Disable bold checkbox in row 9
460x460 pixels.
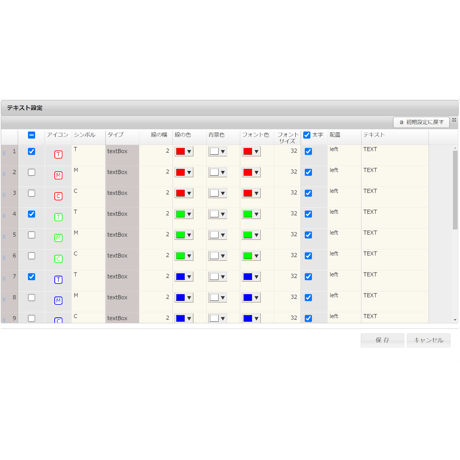pyautogui.click(x=308, y=318)
